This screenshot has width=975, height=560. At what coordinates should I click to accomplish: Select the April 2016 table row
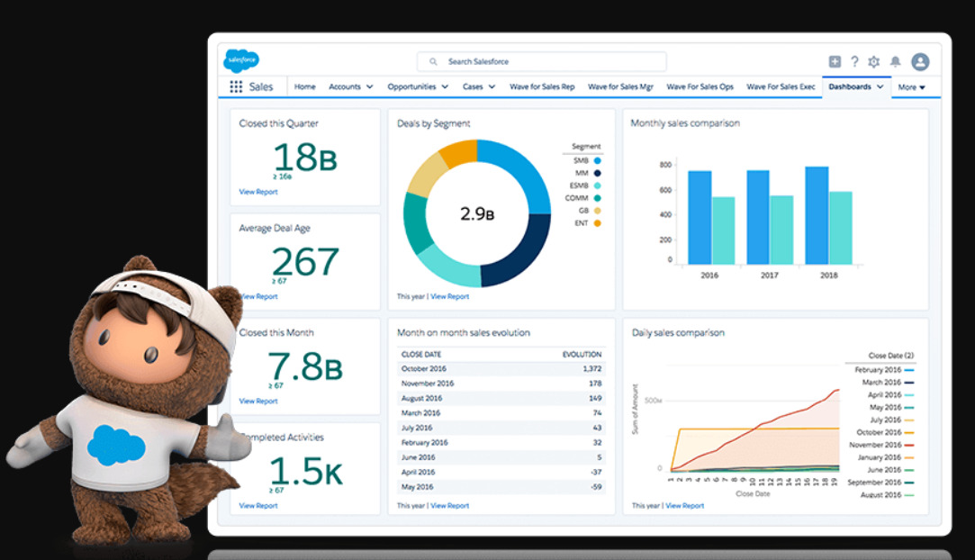tap(501, 473)
